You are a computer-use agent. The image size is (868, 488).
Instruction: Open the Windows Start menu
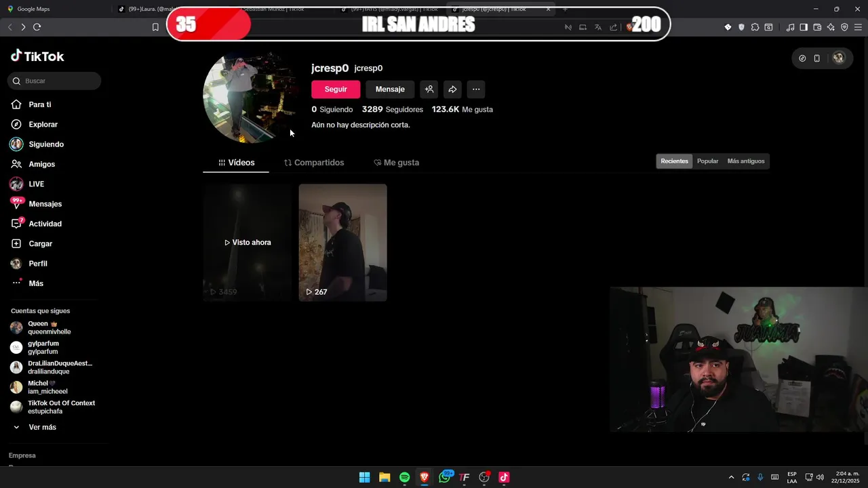(365, 477)
